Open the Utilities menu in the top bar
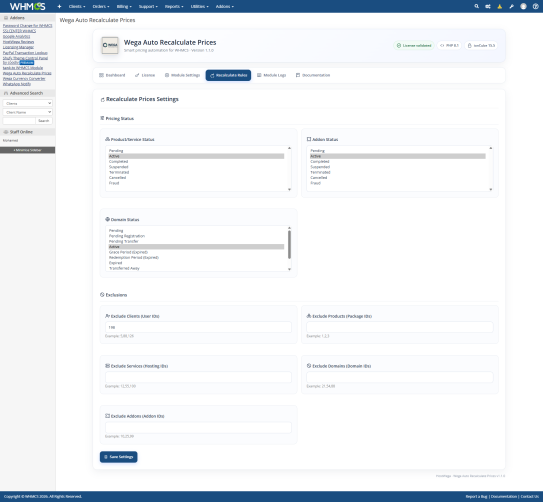Viewport: 543px width, 502px height. point(199,6)
